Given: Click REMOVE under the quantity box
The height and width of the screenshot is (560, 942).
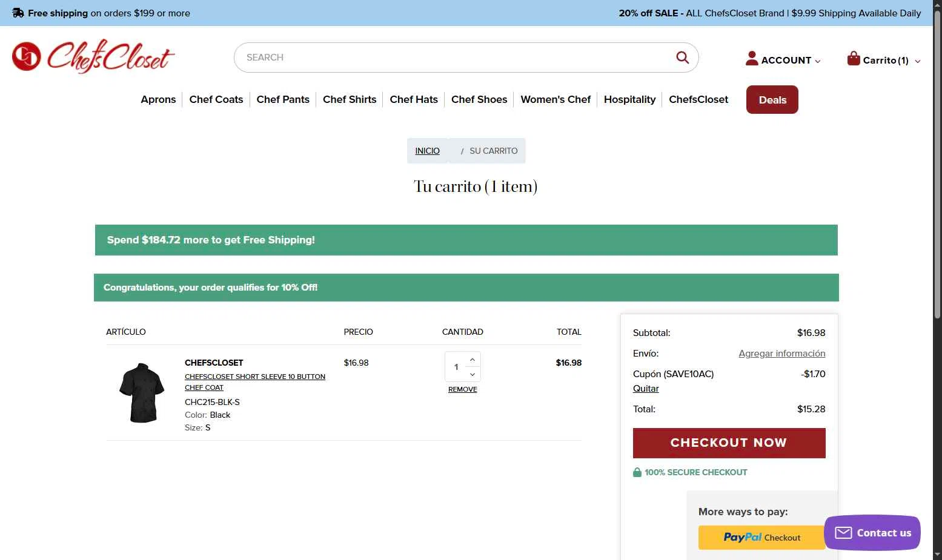Looking at the screenshot, I should tap(463, 389).
